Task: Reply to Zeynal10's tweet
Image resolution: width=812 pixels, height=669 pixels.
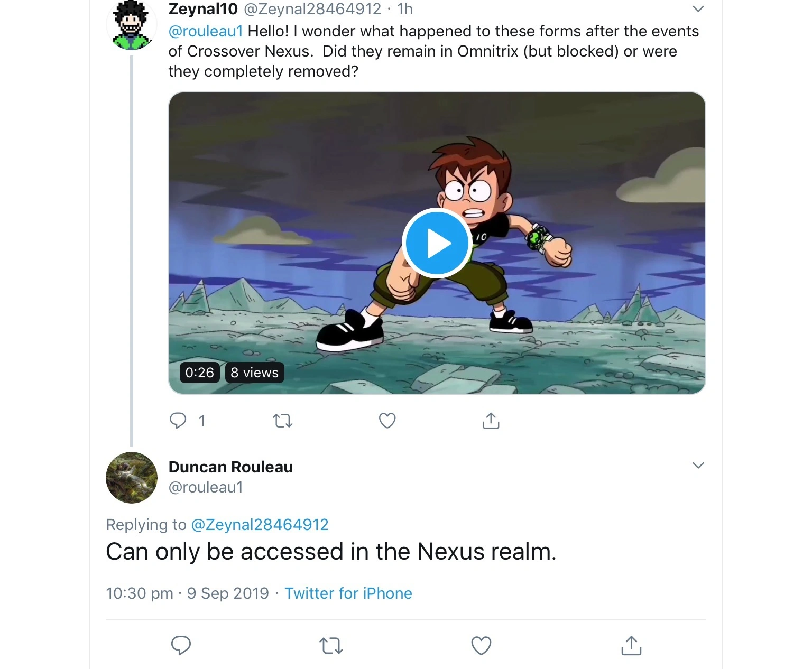Action: [178, 421]
